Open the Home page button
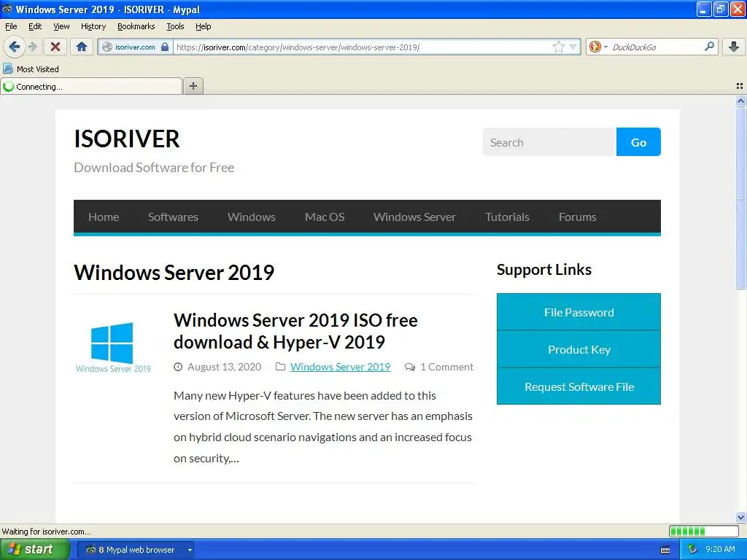Screen dimensions: 747x560 click(x=82, y=47)
